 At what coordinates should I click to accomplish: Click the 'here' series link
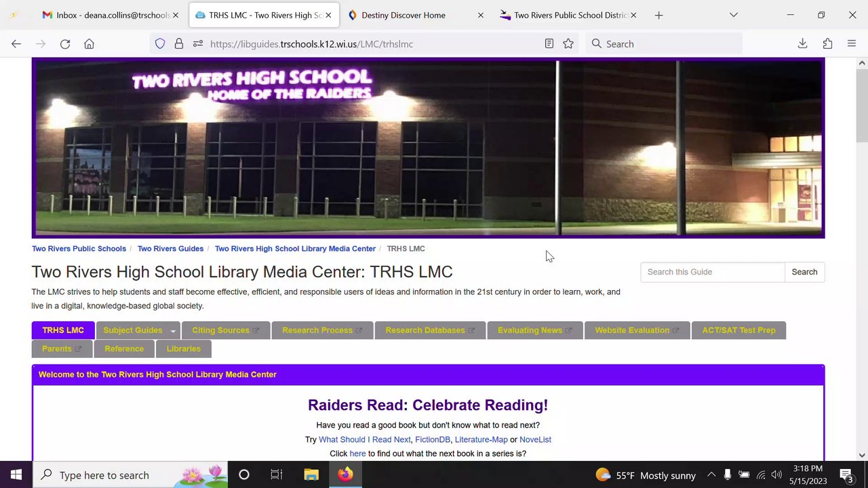pos(357,454)
